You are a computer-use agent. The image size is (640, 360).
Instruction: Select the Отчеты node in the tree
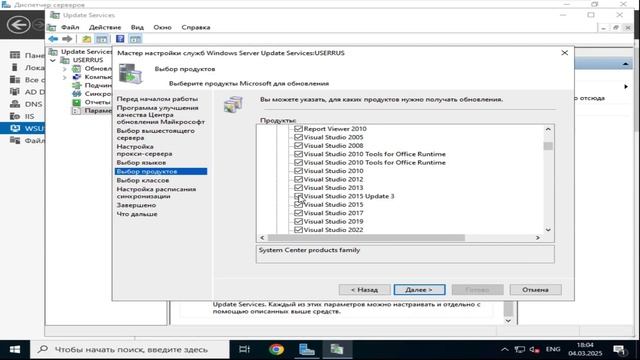pos(97,102)
